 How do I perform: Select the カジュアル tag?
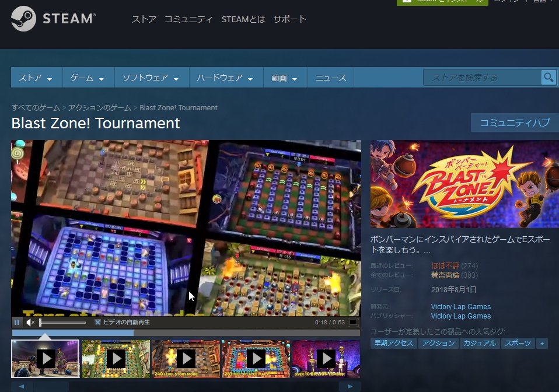[480, 343]
